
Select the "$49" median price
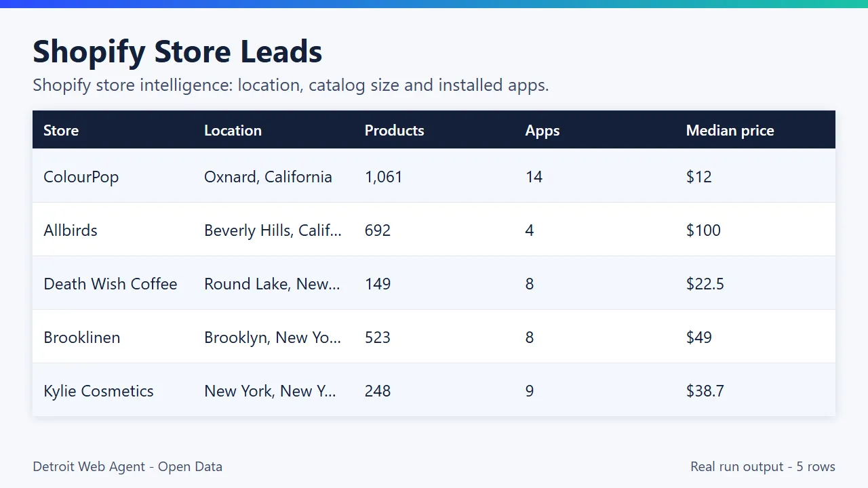click(x=699, y=338)
